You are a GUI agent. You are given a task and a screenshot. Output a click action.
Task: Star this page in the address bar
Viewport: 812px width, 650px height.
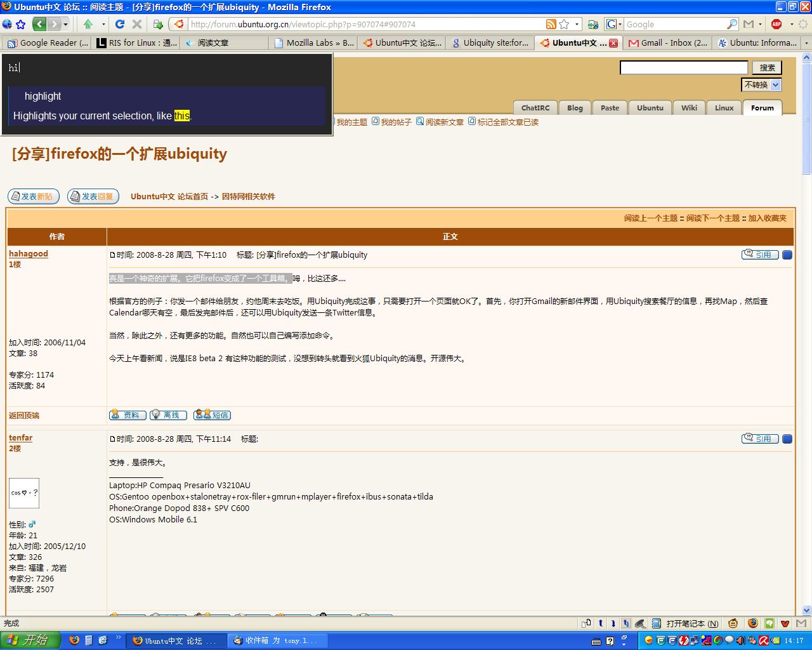563,24
